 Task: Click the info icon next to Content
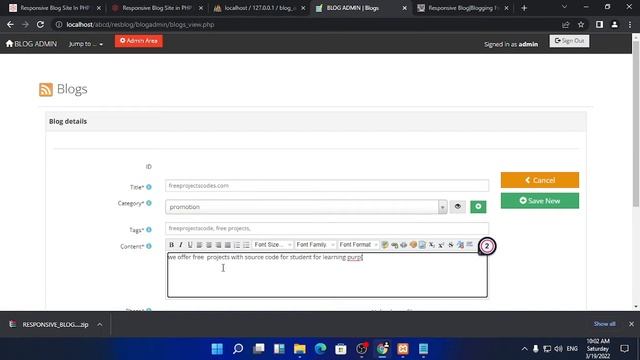point(149,246)
